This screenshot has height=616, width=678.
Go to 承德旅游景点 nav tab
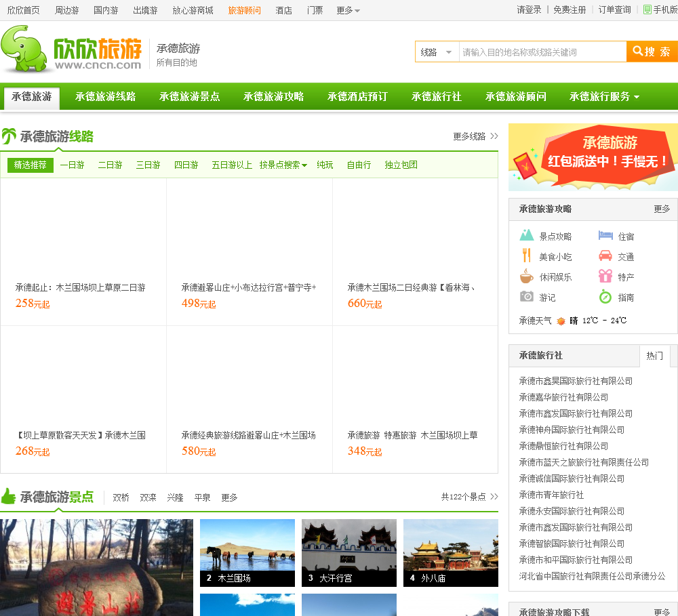189,96
